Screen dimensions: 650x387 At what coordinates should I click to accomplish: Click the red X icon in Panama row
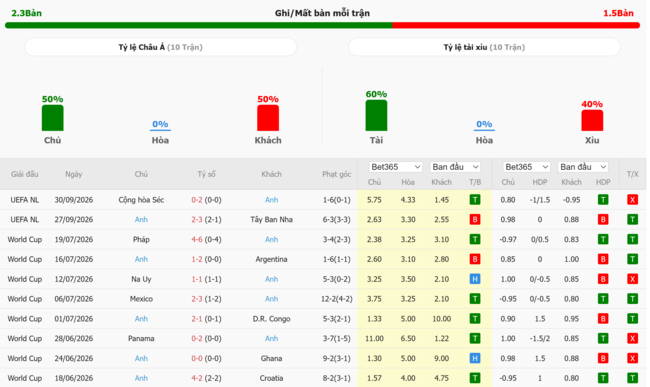[632, 339]
